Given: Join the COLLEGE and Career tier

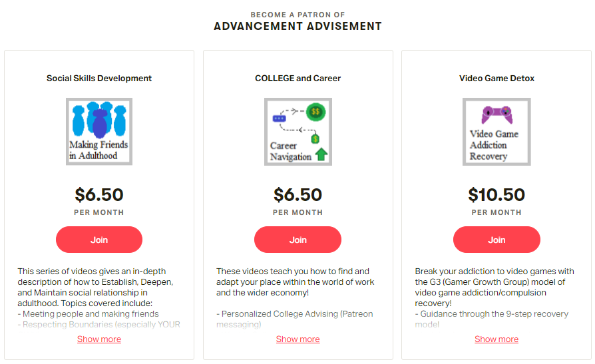Looking at the screenshot, I should (x=298, y=240).
